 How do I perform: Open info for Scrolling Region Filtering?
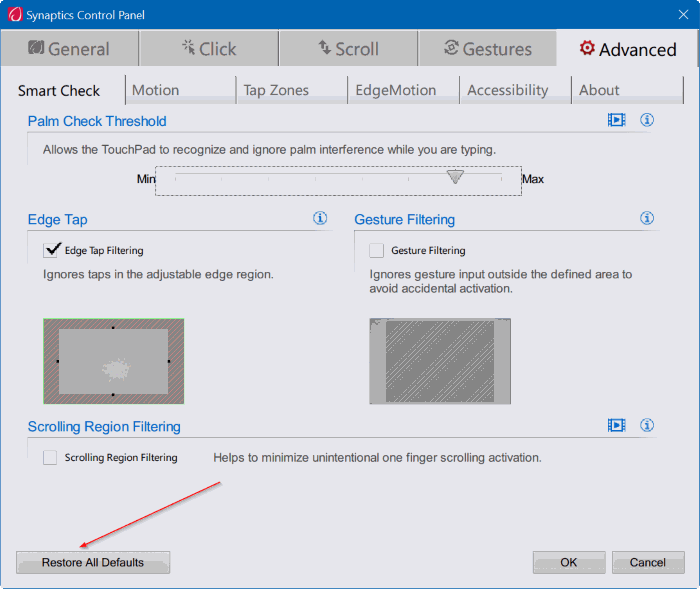(x=647, y=425)
